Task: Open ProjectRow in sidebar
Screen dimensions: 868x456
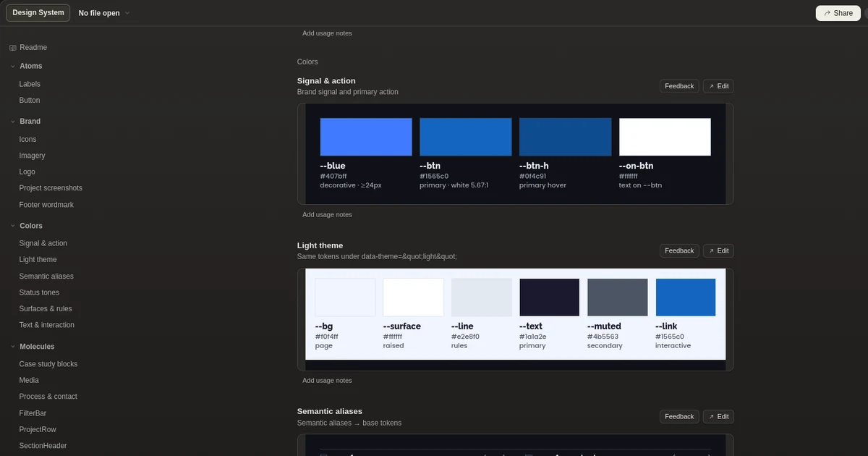Action: (x=38, y=429)
